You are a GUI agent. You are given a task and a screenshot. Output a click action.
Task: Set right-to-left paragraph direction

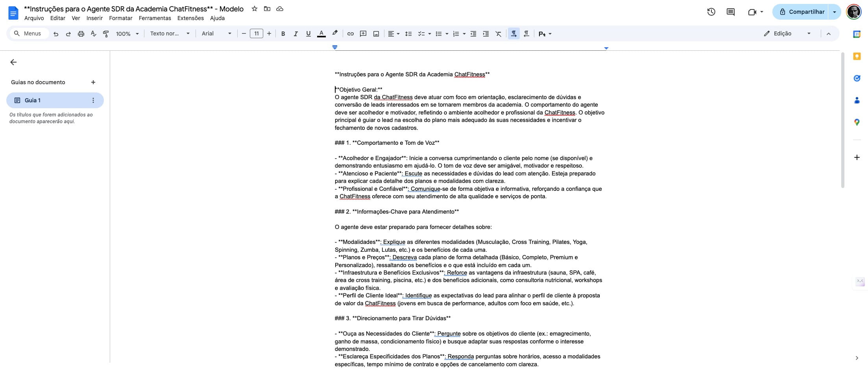pos(526,34)
